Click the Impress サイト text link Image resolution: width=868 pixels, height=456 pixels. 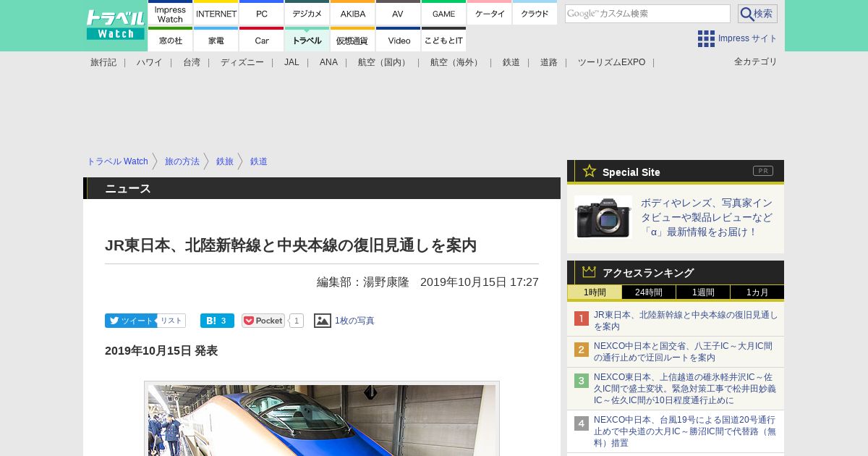pos(748,38)
